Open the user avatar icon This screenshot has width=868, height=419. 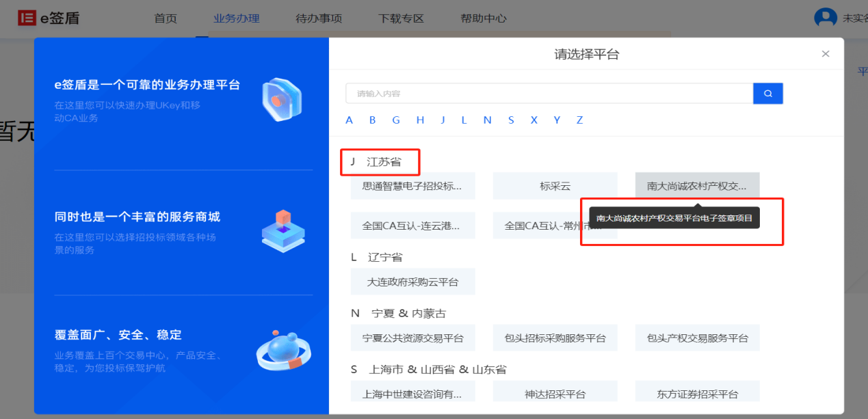tap(826, 18)
